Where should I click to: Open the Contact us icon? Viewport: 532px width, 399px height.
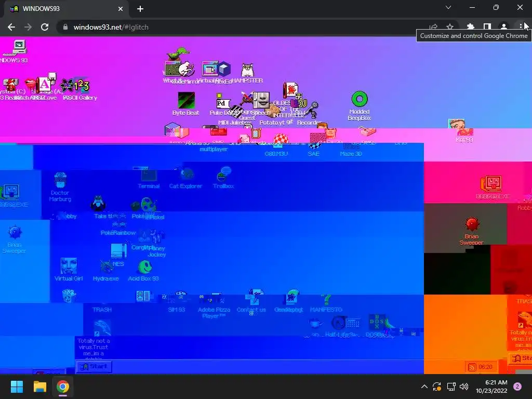(251, 301)
